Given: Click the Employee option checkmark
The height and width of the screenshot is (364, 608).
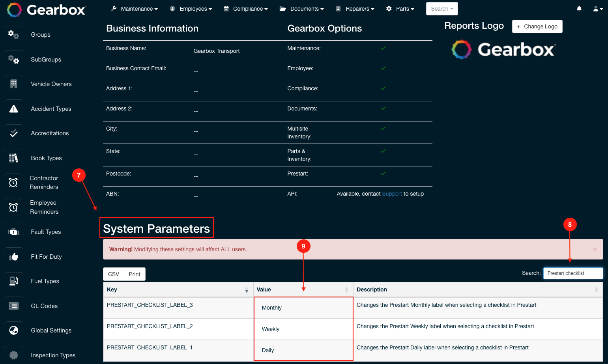Looking at the screenshot, I should point(383,68).
